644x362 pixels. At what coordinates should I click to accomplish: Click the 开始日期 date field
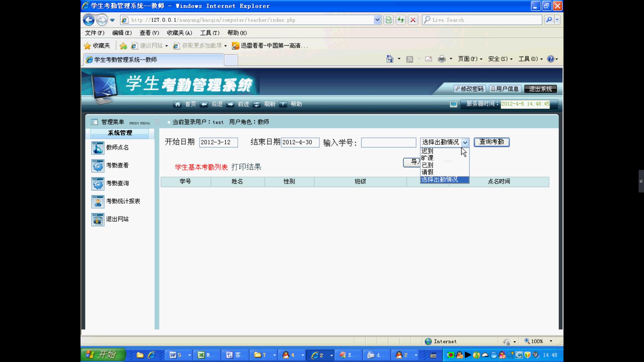coord(219,142)
